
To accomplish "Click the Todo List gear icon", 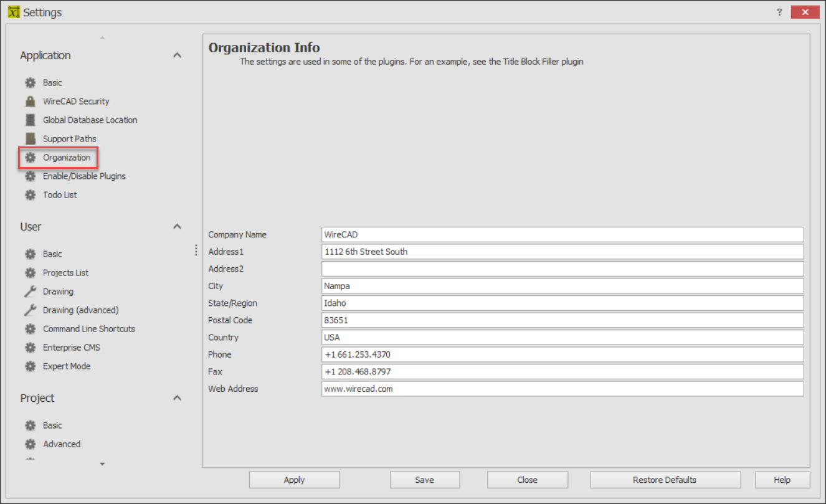I will (x=30, y=195).
